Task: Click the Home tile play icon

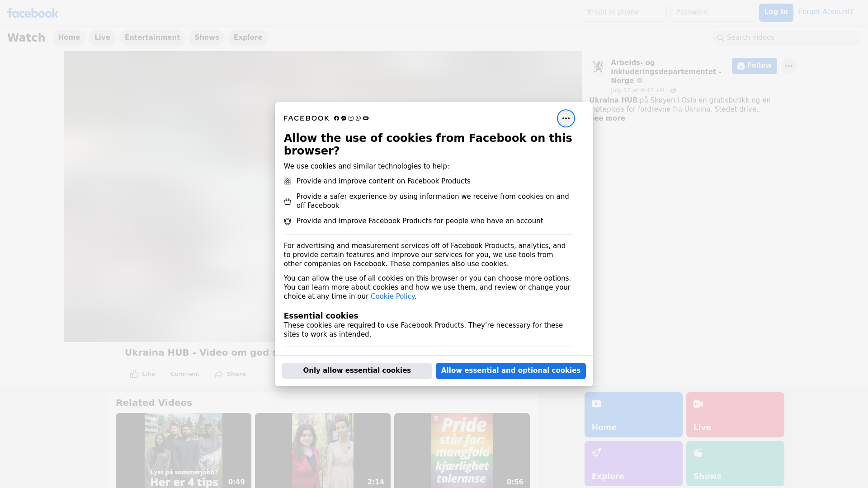Action: tap(596, 404)
